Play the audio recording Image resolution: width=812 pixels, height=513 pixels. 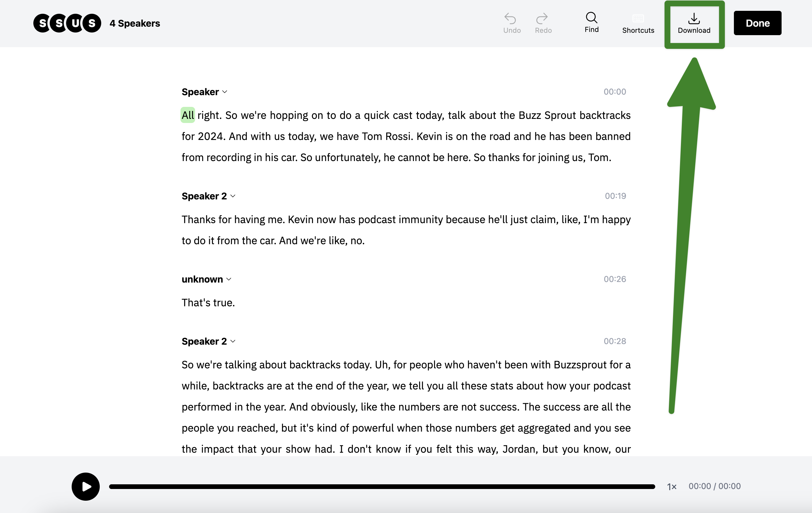click(x=86, y=486)
